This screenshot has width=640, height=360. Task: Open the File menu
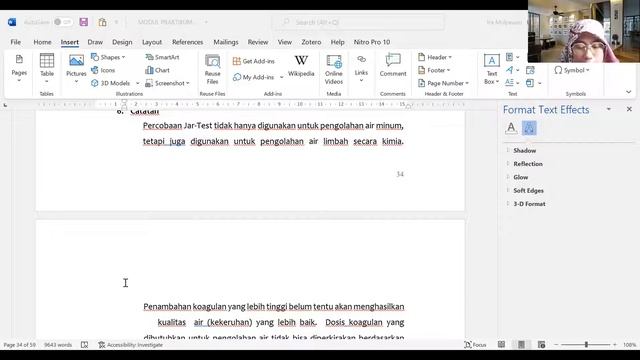pyautogui.click(x=16, y=42)
